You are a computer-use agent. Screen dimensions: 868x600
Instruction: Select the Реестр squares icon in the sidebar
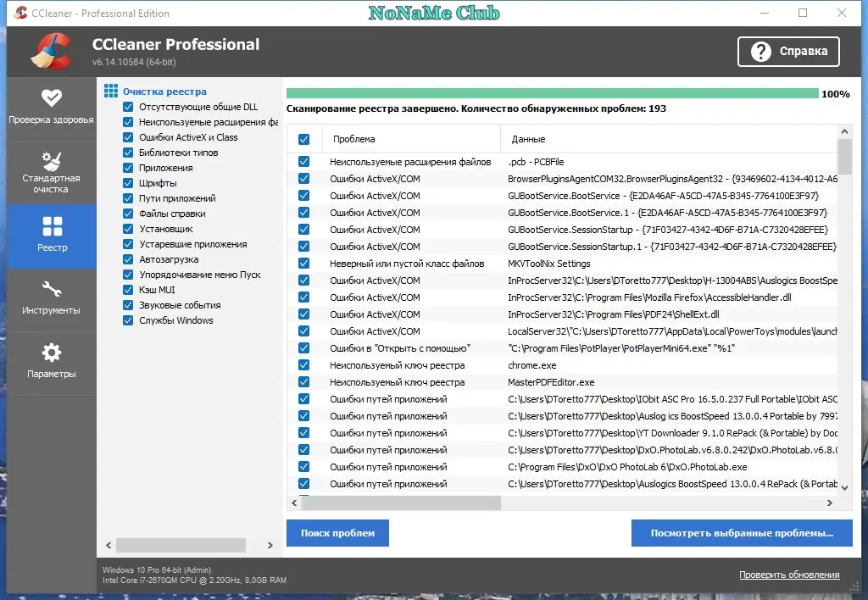(51, 227)
